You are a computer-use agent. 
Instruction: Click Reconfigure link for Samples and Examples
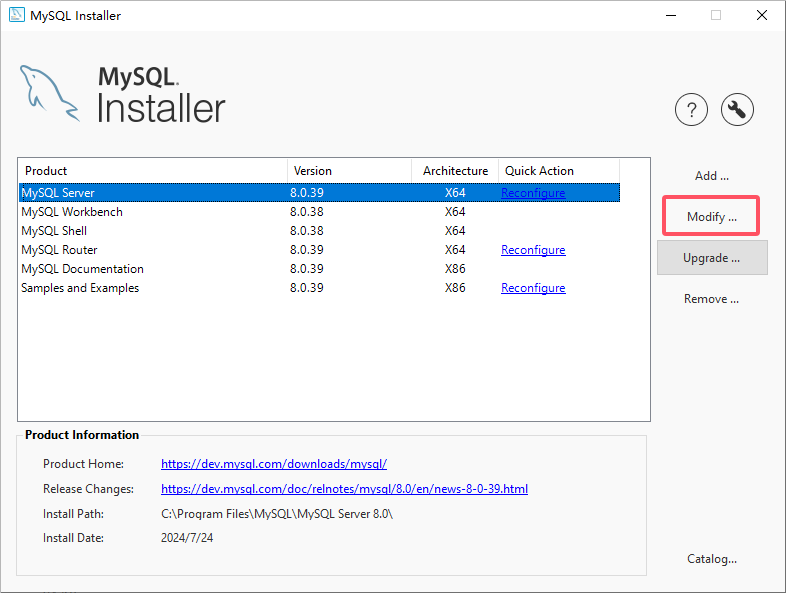[x=533, y=288]
